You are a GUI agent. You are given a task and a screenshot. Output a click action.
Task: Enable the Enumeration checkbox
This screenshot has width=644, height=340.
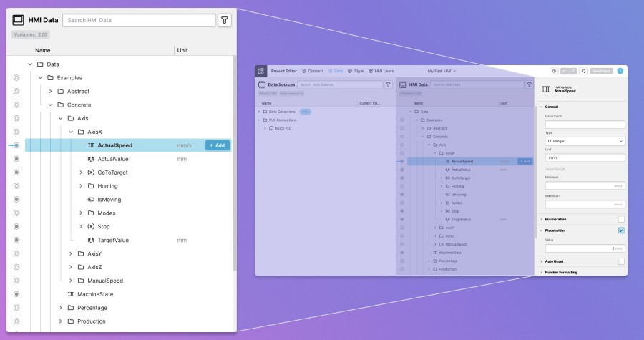coord(621,219)
